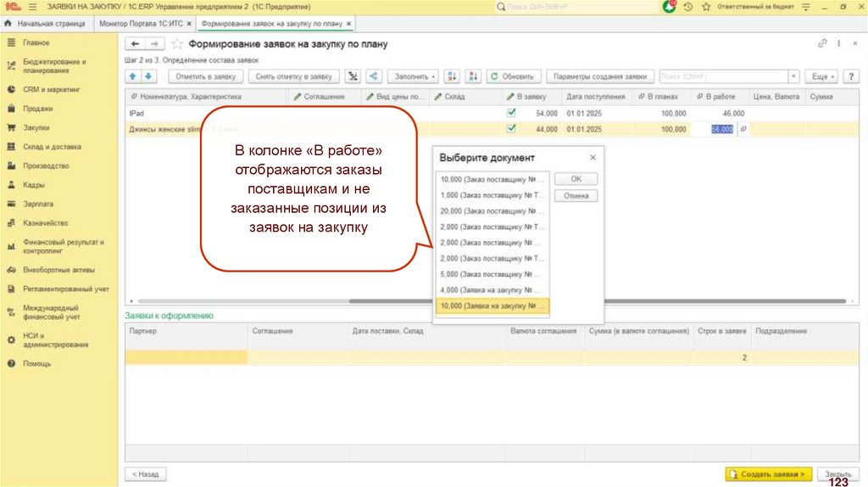
Task: Click the favorites star in title bar
Action: click(x=705, y=7)
